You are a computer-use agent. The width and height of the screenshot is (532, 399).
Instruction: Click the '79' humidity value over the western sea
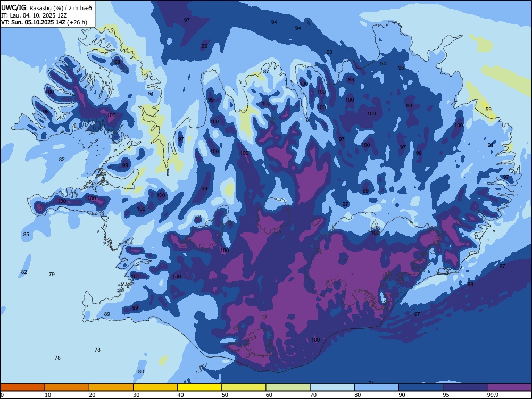pyautogui.click(x=52, y=274)
